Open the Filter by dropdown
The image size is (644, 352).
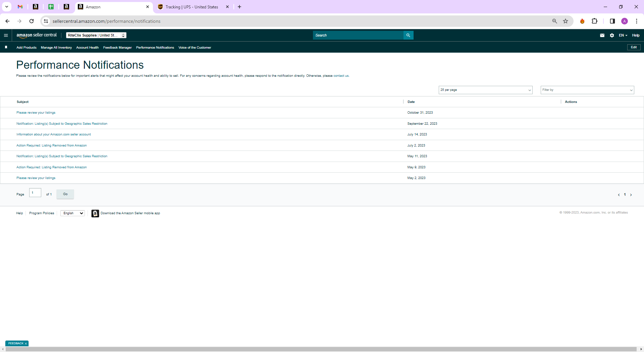(587, 90)
